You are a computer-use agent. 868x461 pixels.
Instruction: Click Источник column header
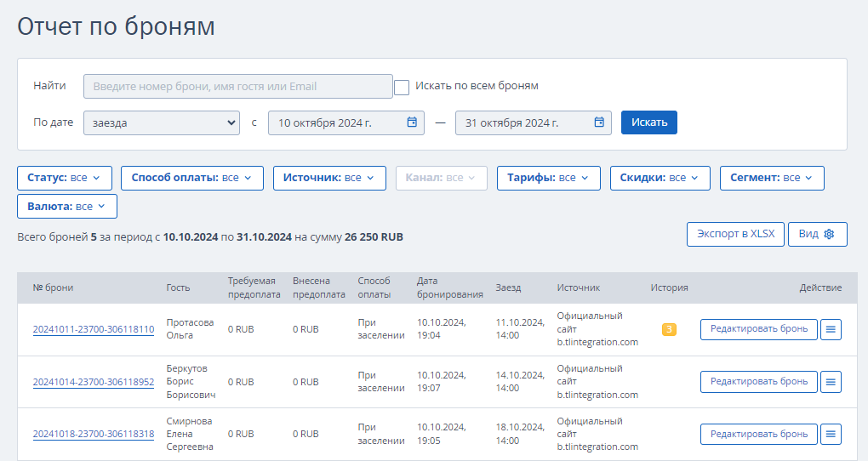pyautogui.click(x=578, y=287)
